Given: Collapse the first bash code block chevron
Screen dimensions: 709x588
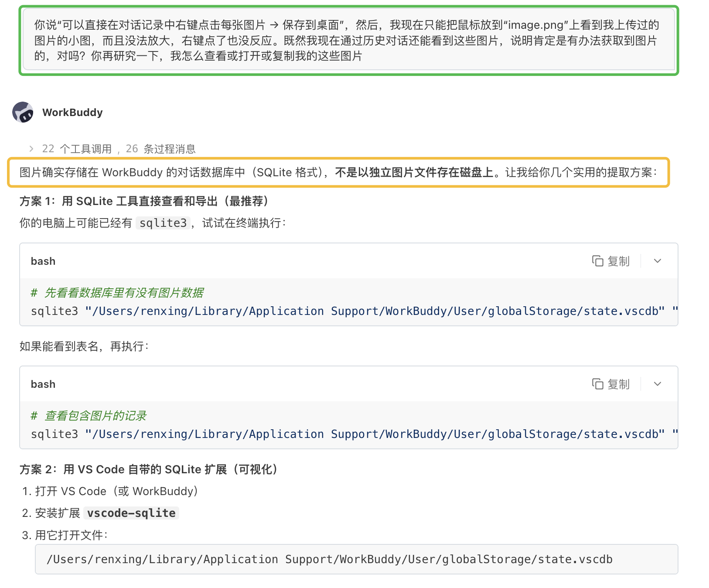Looking at the screenshot, I should (658, 261).
